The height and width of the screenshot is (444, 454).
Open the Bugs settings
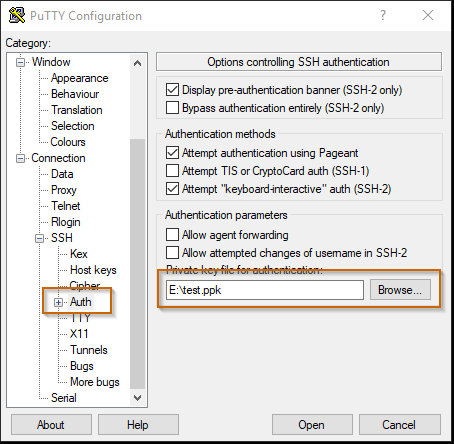coord(82,366)
